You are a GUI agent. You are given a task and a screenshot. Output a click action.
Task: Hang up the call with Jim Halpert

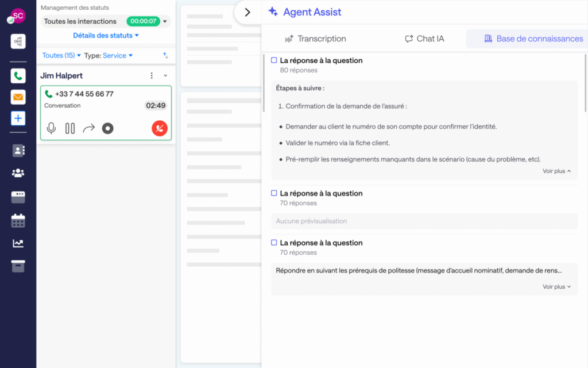159,128
